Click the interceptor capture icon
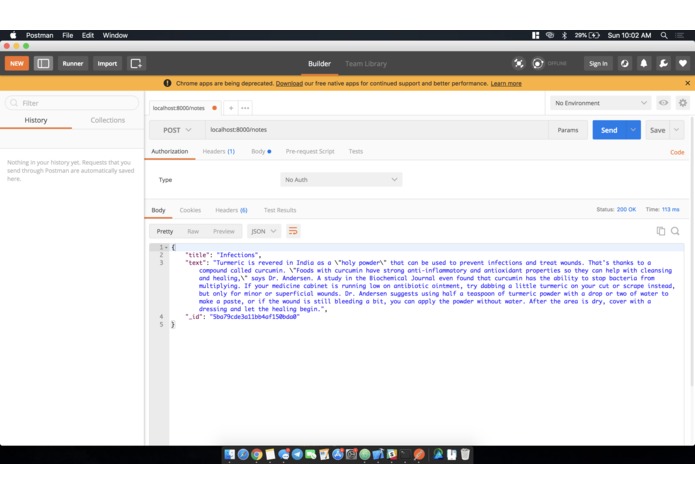The height and width of the screenshot is (494, 695). [x=518, y=63]
